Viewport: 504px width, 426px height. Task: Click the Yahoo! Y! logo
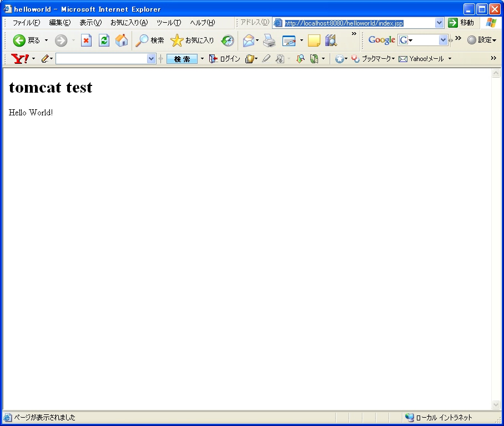(20, 58)
